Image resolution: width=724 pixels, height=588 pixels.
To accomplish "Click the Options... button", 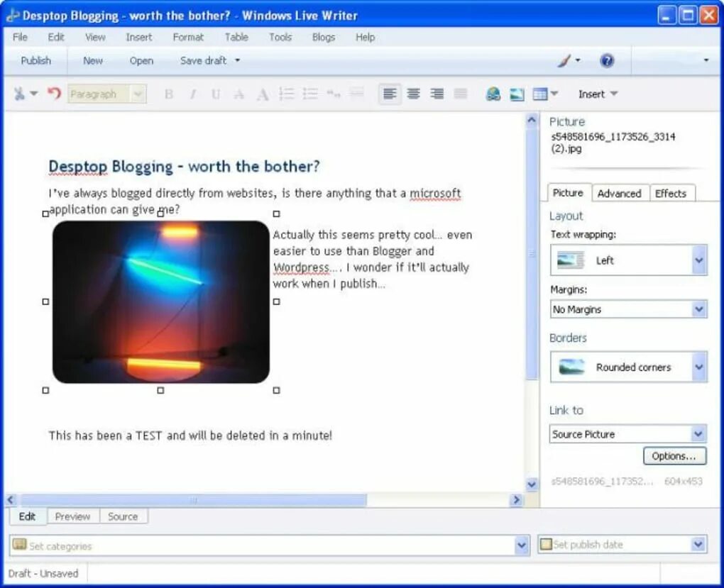I will pos(674,456).
